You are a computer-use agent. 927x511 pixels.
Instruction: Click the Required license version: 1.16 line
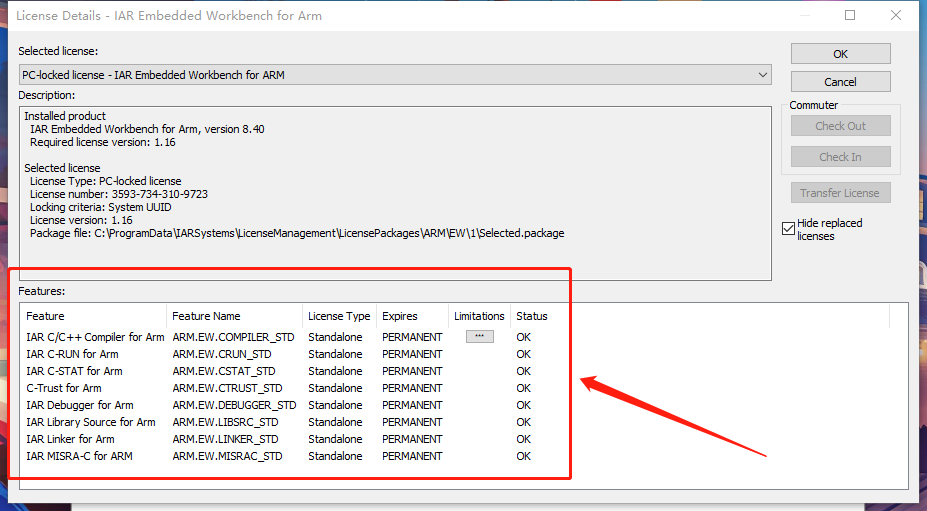coord(103,143)
